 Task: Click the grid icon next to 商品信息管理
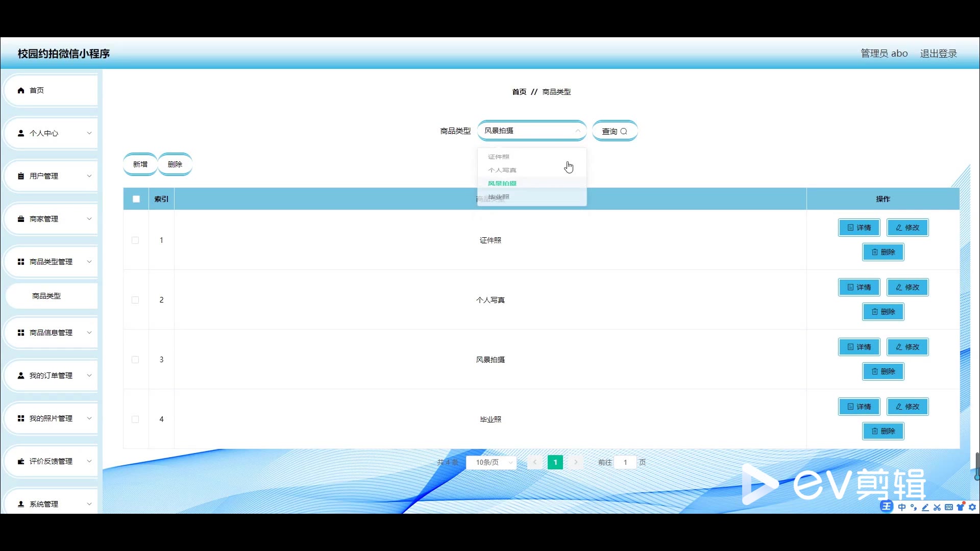click(21, 333)
